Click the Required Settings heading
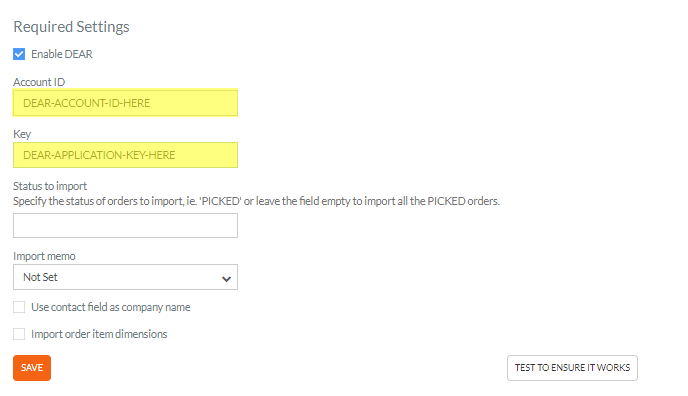Screen dimensions: 688x396 pyautogui.click(x=72, y=27)
